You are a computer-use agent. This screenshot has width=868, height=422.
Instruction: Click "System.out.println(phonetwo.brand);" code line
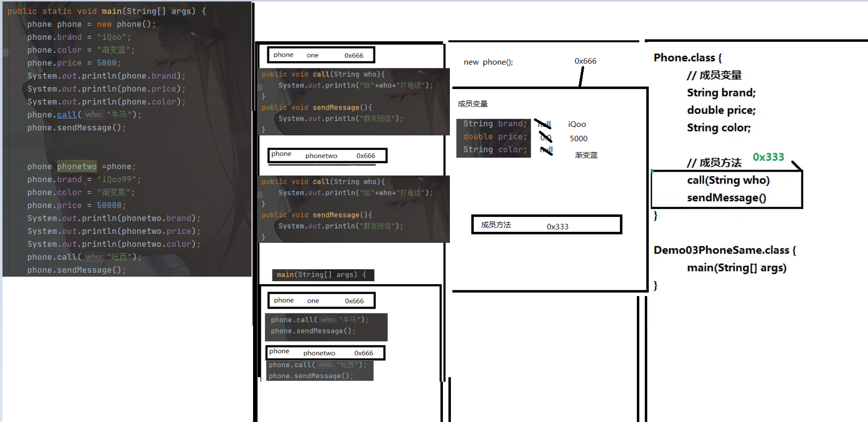pyautogui.click(x=114, y=218)
